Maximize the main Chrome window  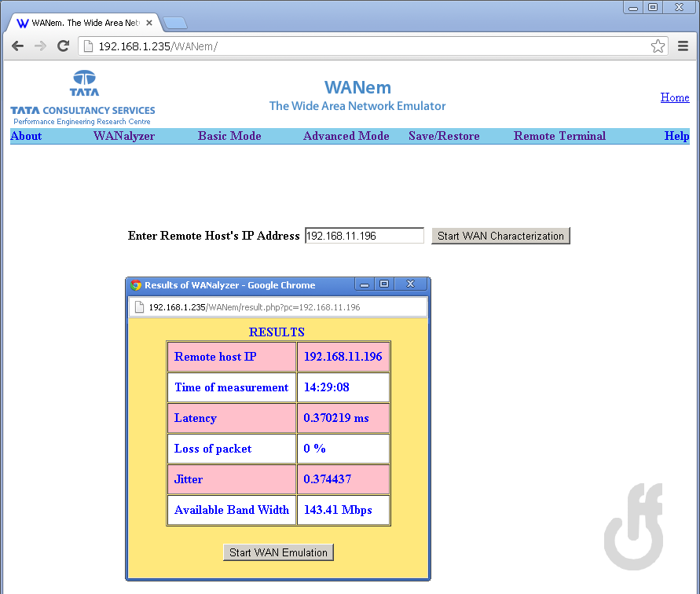tap(653, 8)
